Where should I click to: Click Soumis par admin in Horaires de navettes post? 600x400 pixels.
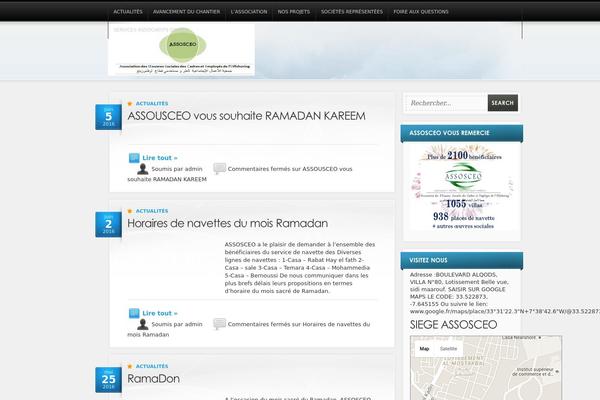[x=177, y=324]
